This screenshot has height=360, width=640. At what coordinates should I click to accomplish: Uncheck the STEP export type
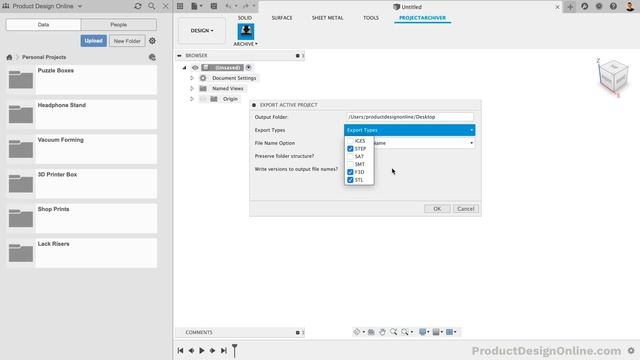(x=350, y=149)
